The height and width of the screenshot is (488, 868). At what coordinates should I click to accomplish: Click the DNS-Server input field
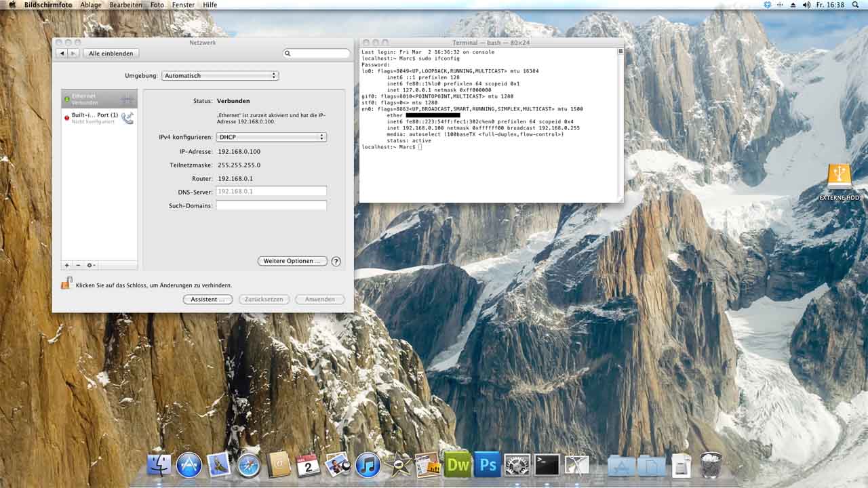pyautogui.click(x=271, y=191)
